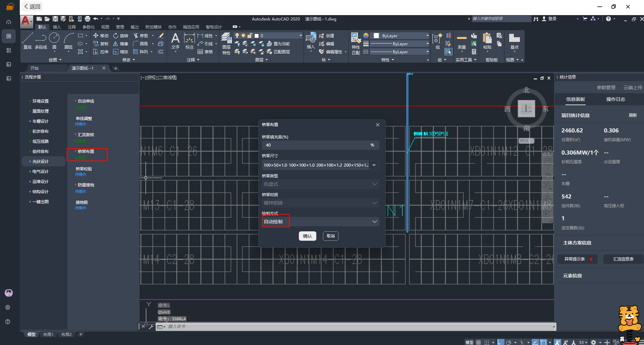Expand the 桥架尺寸 size dropdown
The image size is (644, 345).
[374, 165]
